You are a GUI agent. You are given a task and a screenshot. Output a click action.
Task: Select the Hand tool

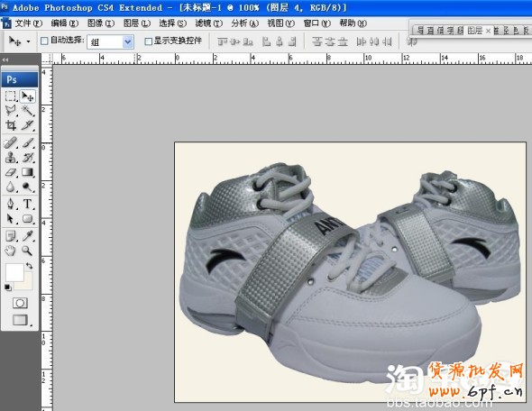point(11,251)
